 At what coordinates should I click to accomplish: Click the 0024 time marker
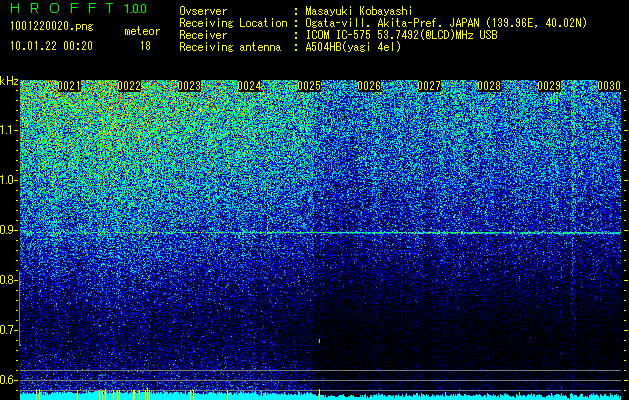click(249, 86)
